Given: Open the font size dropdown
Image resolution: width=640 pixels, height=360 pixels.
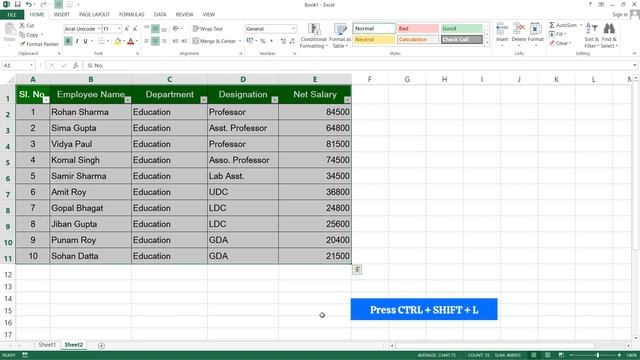Looking at the screenshot, I should pos(119,29).
